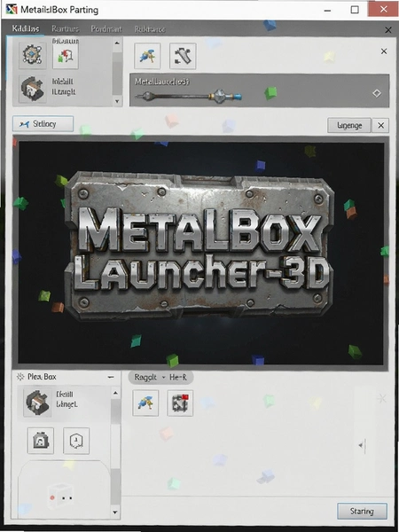Close the upper toolbar panel with X
The height and width of the screenshot is (532, 399).
384,51
